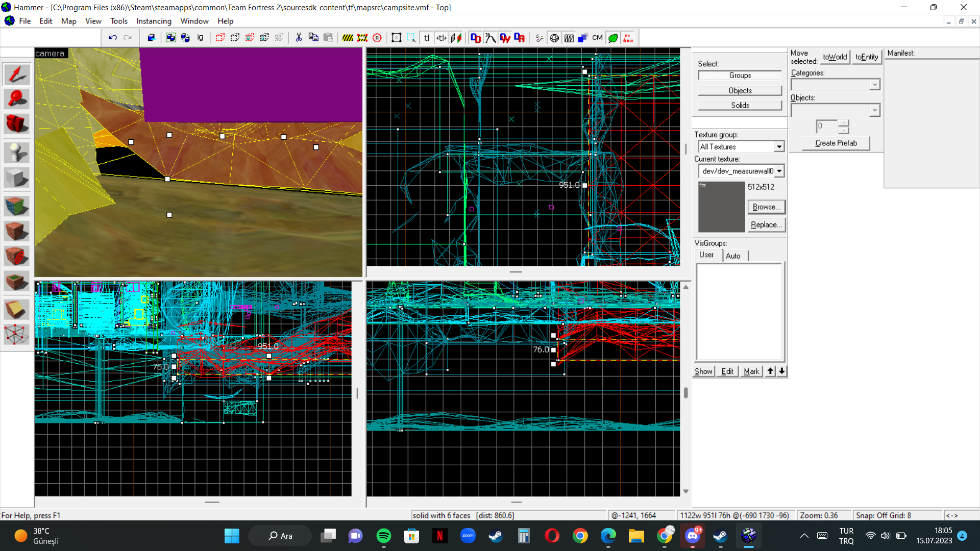Toggle the 'ig' ignore groups button

[x=200, y=38]
